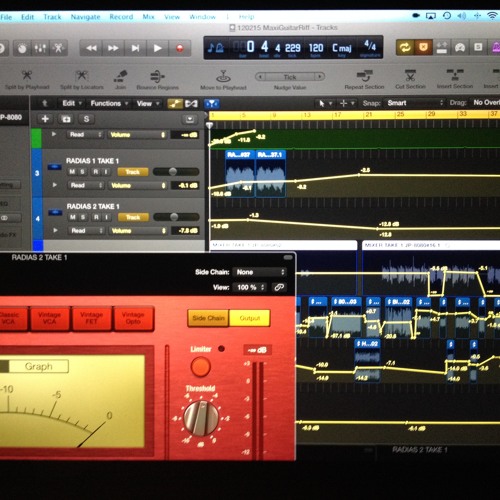Open the Drag mode dropdown
Image resolution: width=500 pixels, height=500 pixels.
(x=485, y=103)
